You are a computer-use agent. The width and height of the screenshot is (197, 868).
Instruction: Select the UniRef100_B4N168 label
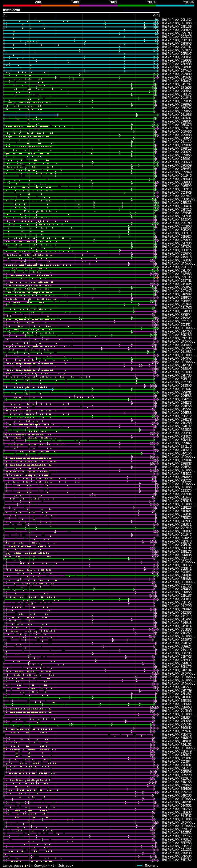177,782
